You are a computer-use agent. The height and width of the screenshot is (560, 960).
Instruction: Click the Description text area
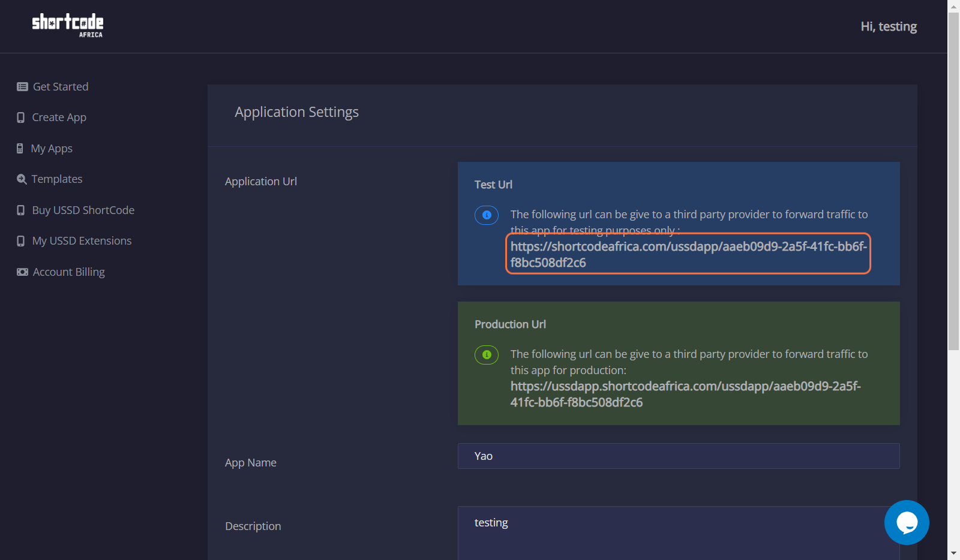pos(679,533)
